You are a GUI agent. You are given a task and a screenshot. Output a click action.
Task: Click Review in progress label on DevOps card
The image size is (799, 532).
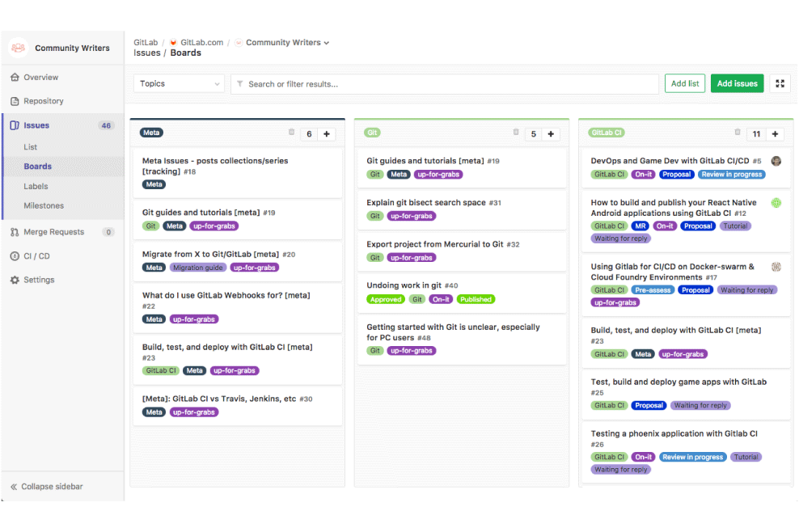click(x=732, y=175)
